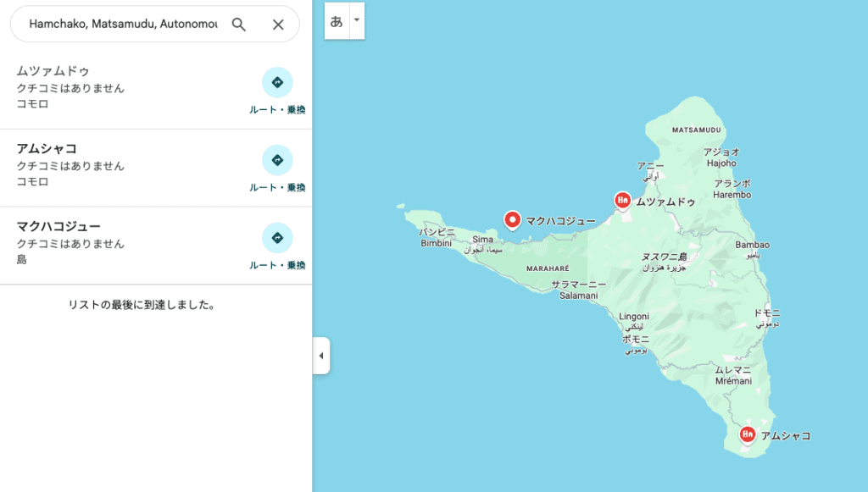This screenshot has height=492, width=868.
Task: Select the マクハコジュー result title
Action: click(x=58, y=226)
